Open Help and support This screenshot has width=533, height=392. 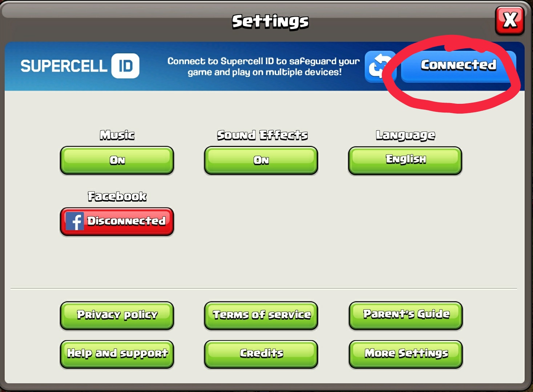pos(117,354)
